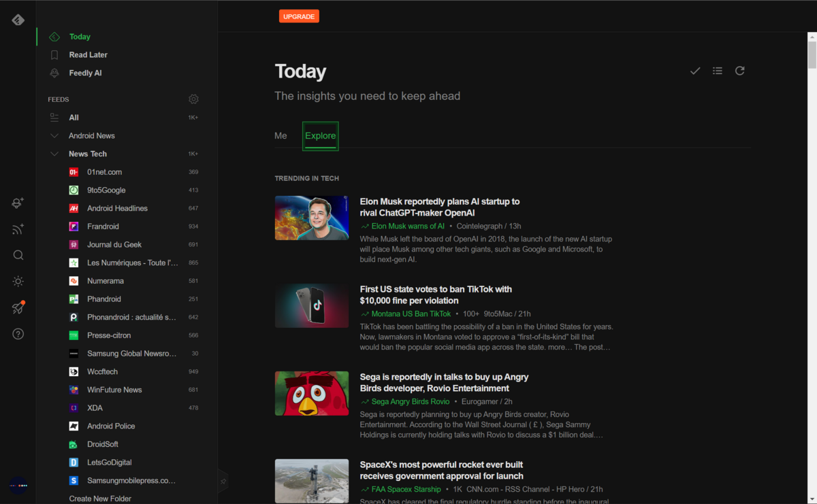The image size is (817, 504).
Task: Open the search magnifier icon
Action: [18, 255]
